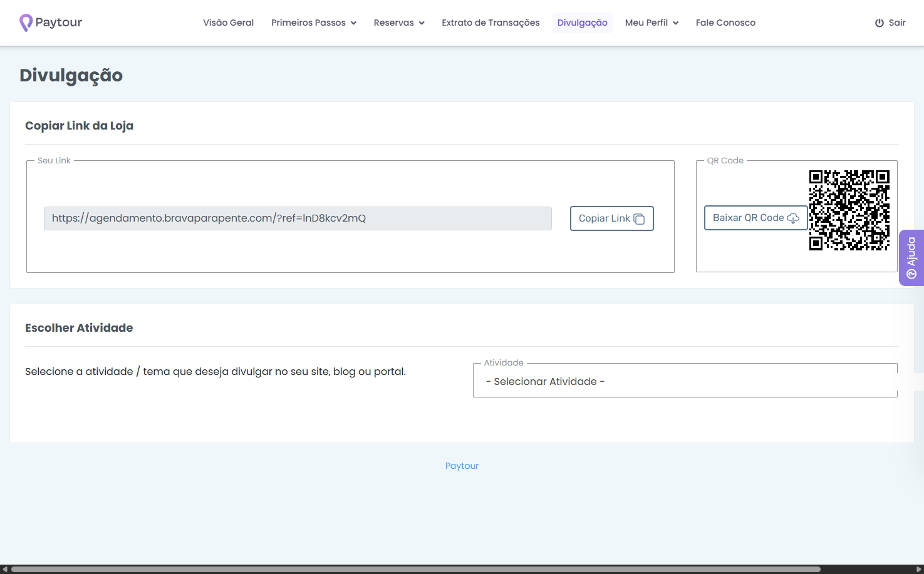This screenshot has height=574, width=924.
Task: Click the QR Code fieldset label
Action: (725, 161)
